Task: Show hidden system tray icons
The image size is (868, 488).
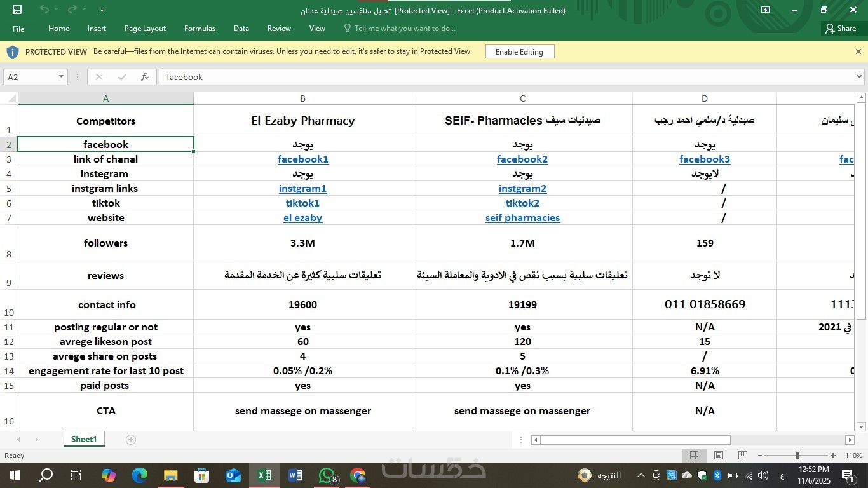Action: coord(641,475)
